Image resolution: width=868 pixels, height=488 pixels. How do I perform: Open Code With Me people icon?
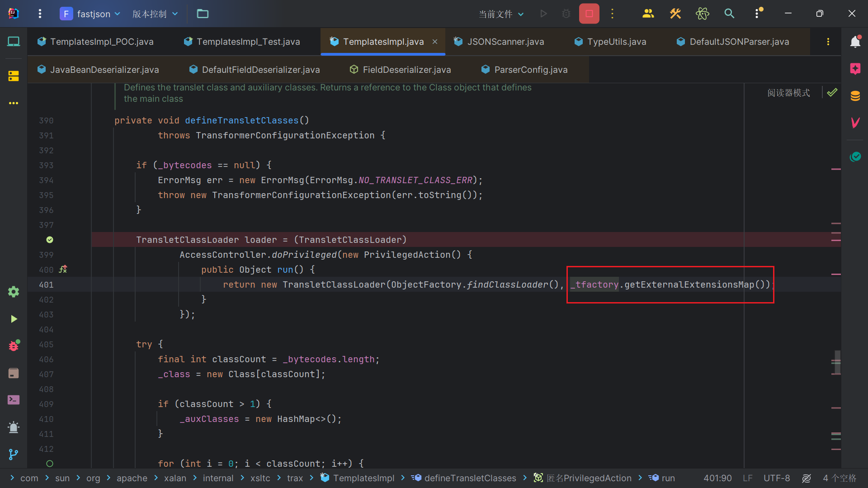(x=648, y=14)
